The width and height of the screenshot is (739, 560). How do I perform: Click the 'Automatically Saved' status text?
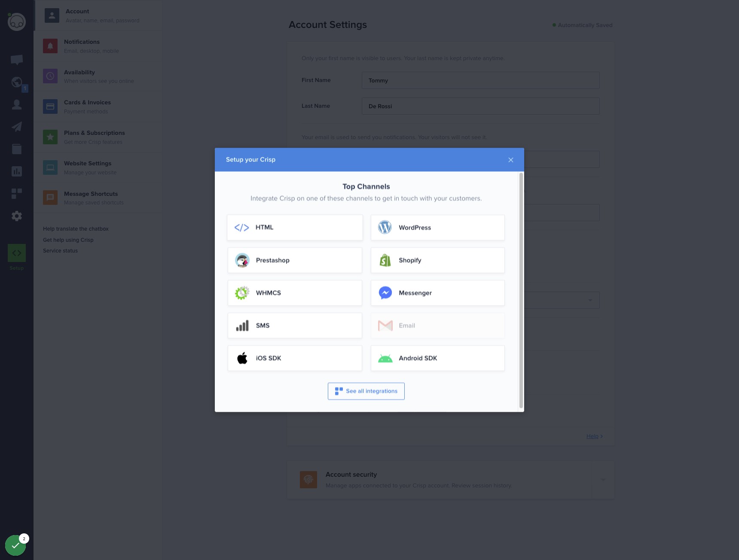click(585, 25)
